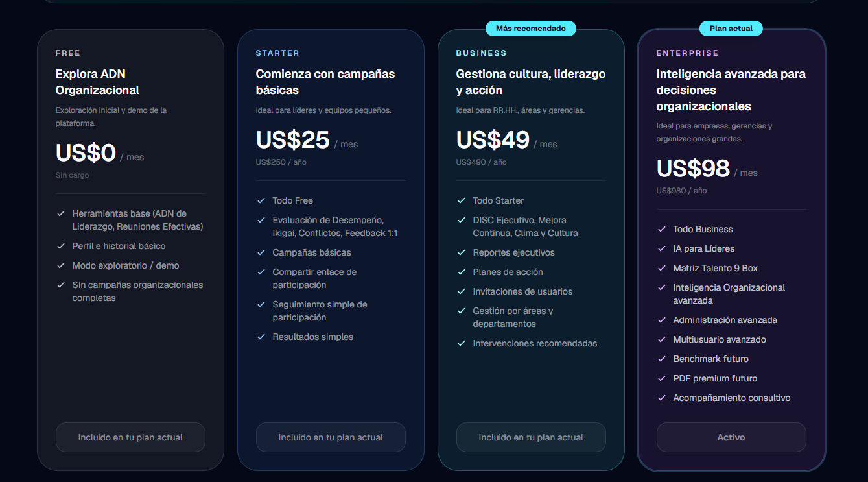Click checkmark beside Planes de acción

tap(462, 272)
